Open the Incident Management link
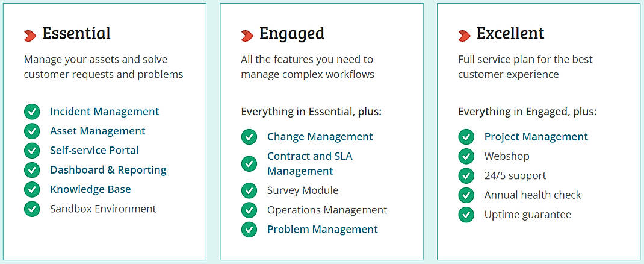This screenshot has height=264, width=644. 104,112
